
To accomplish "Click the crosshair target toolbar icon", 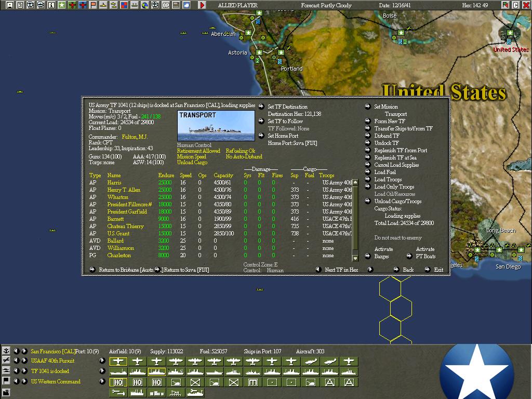I will 155,5.
